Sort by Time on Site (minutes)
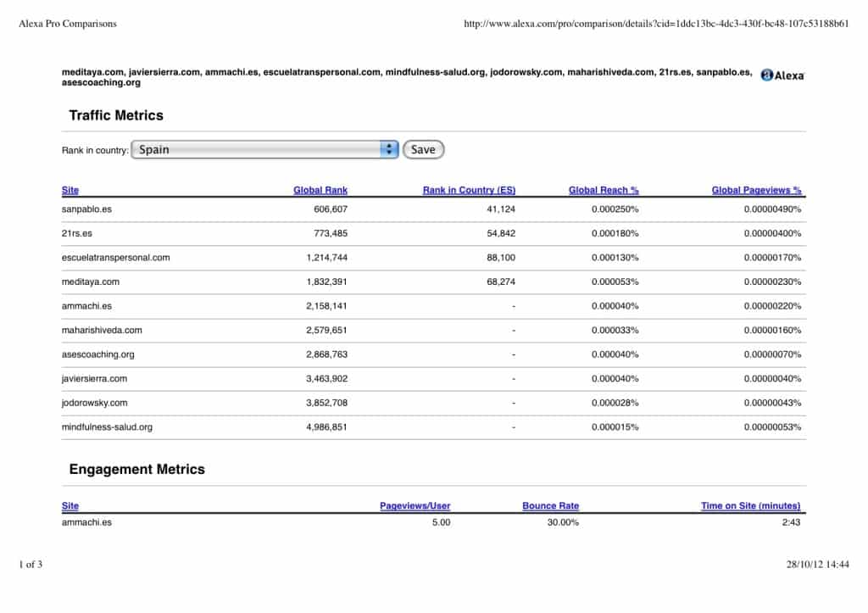 (x=750, y=505)
